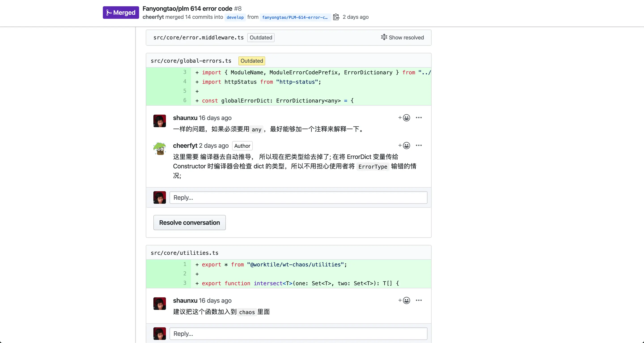Click the inline code ErrorType in cheerfyt's comment
This screenshot has height=343, width=644.
coord(373,167)
